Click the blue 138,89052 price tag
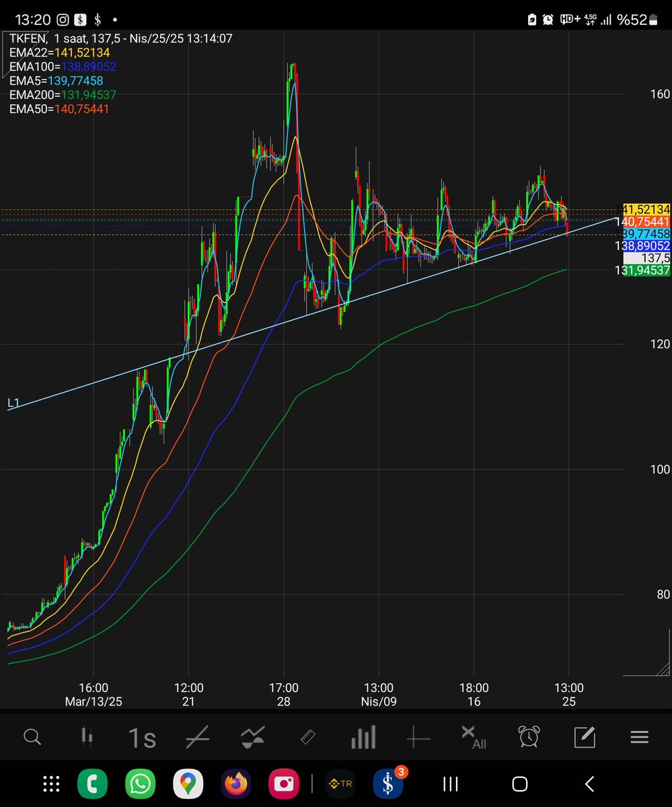Viewport: 672px width, 807px height. [646, 246]
